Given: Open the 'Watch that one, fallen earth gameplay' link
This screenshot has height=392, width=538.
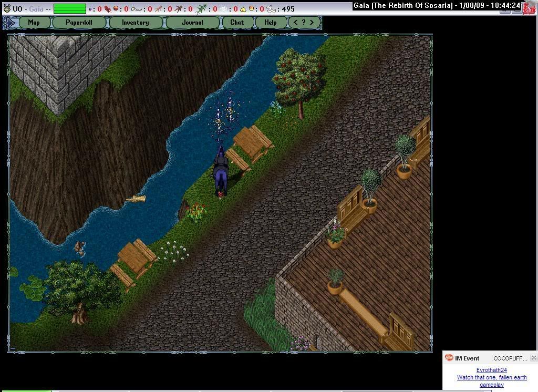Looking at the screenshot, I should point(492,381).
